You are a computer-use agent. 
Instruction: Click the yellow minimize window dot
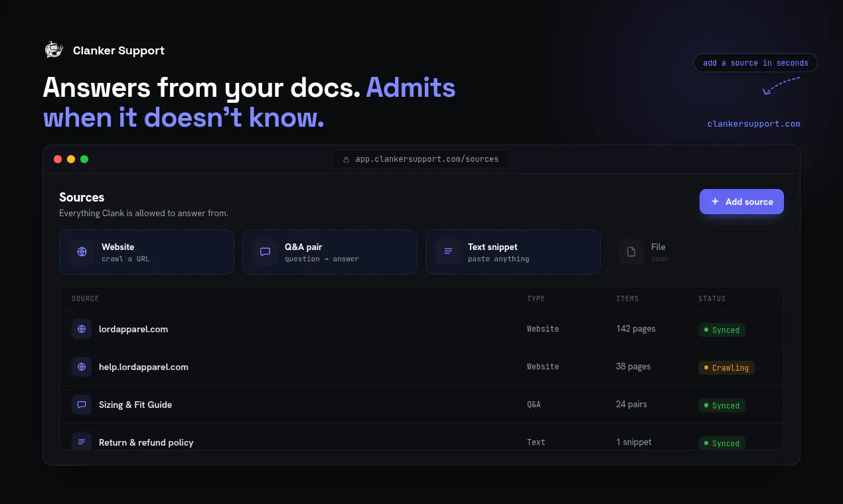[71, 159]
